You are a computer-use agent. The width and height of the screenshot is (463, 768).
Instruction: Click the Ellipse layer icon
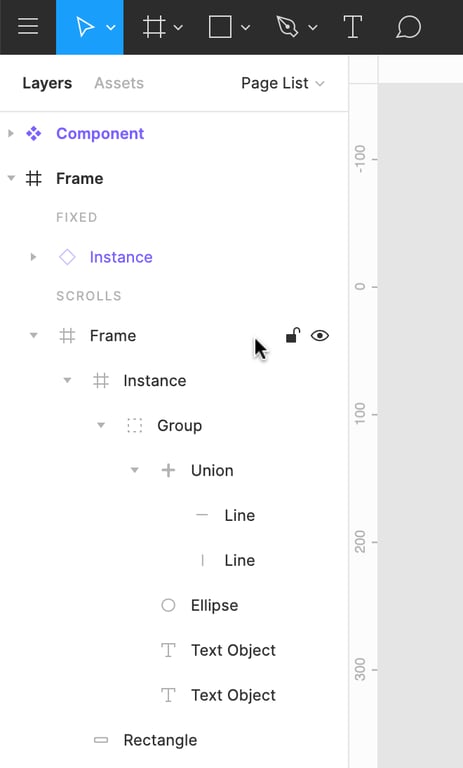click(168, 605)
